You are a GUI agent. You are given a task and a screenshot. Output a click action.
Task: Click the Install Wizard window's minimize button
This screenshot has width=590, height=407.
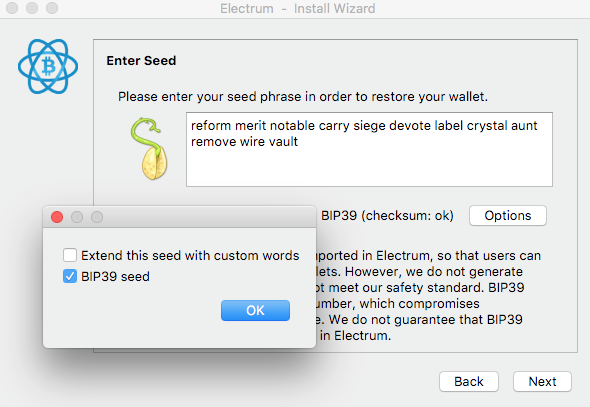pyautogui.click(x=32, y=8)
